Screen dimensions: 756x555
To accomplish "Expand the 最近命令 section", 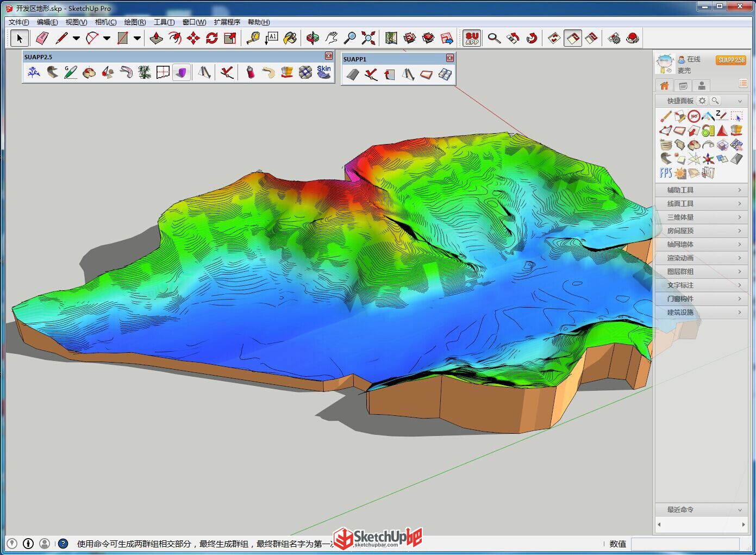I will [701, 509].
